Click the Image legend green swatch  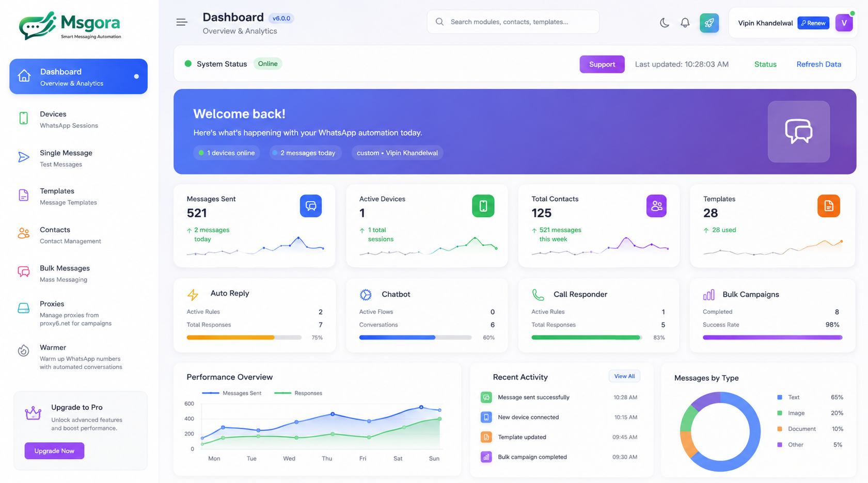[780, 413]
